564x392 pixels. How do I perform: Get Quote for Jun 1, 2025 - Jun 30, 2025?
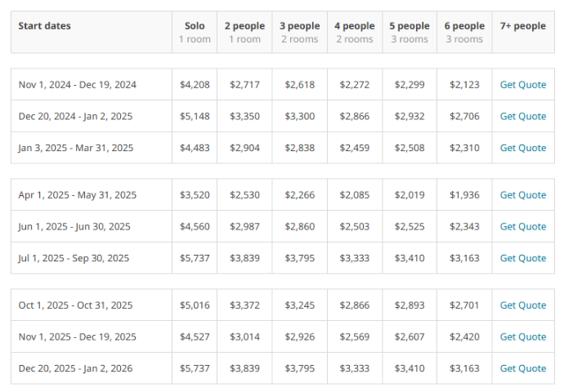click(x=522, y=226)
